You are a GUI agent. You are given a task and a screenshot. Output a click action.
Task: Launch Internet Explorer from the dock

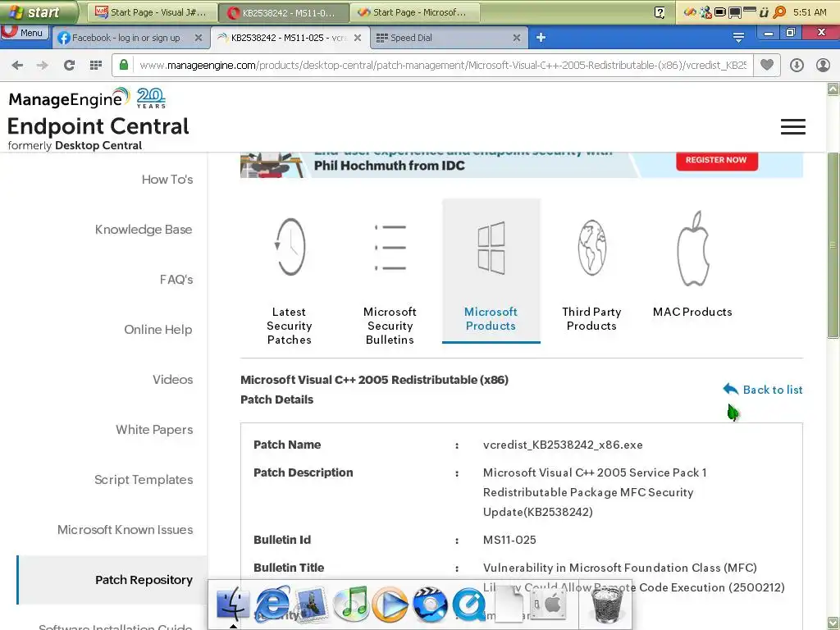coord(272,605)
